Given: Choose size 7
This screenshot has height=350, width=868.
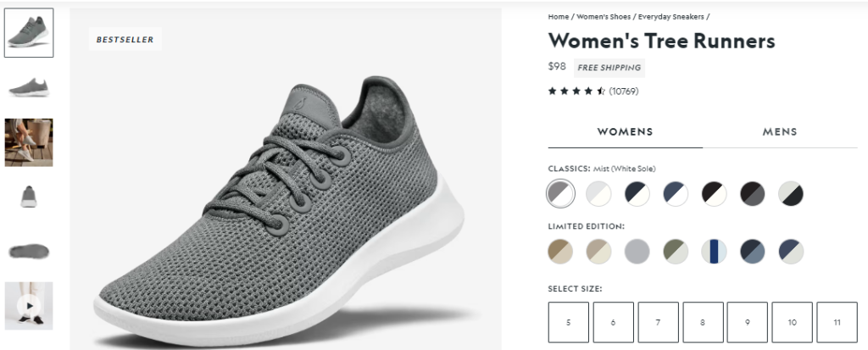Looking at the screenshot, I should tap(658, 323).
